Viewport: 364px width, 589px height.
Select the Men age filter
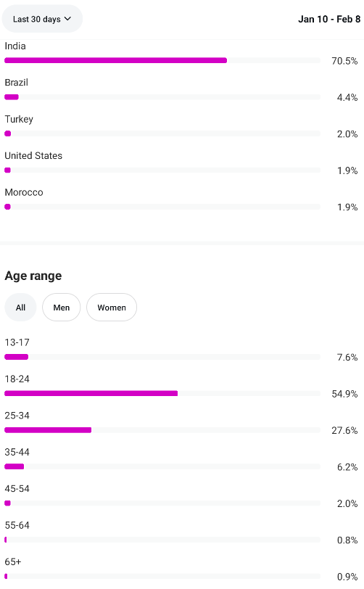(x=61, y=308)
